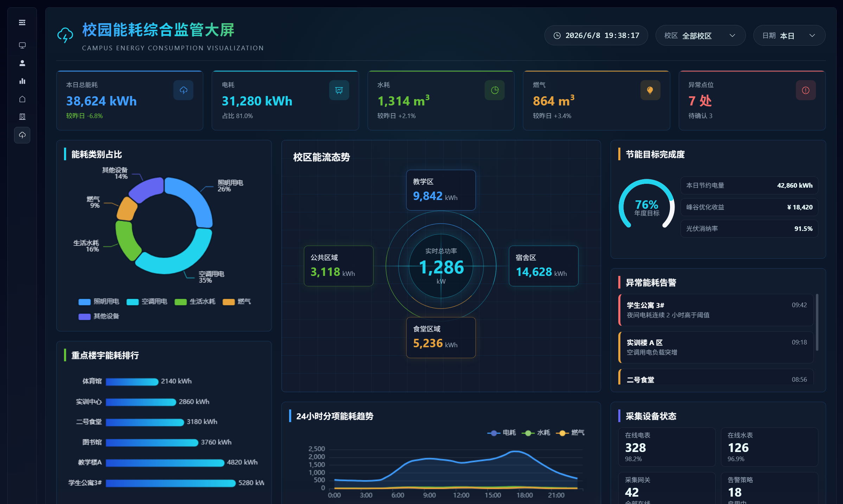
Task: Click the anomaly card warning icon
Action: (x=806, y=90)
